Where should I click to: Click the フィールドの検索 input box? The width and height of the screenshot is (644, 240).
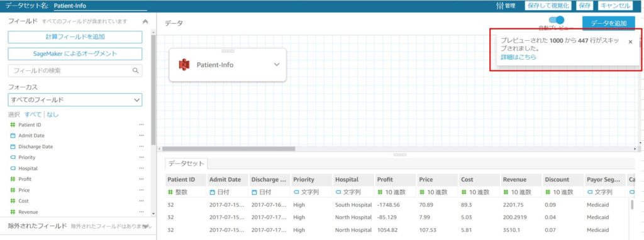[x=75, y=70]
